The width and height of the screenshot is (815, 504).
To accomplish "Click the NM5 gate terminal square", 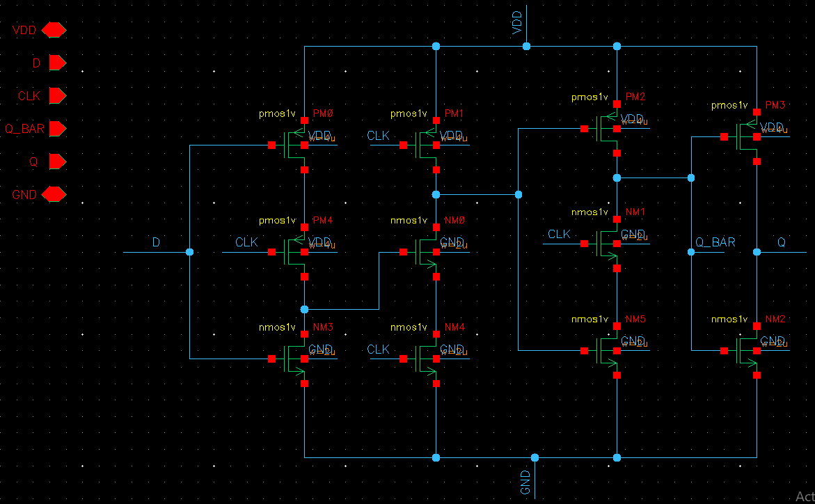I will (x=584, y=351).
